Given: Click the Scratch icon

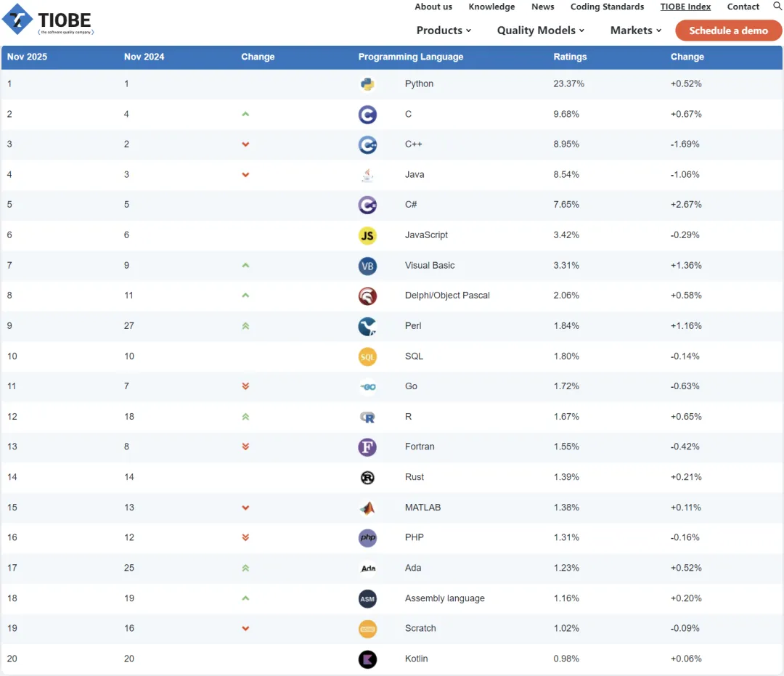Looking at the screenshot, I should click(367, 629).
